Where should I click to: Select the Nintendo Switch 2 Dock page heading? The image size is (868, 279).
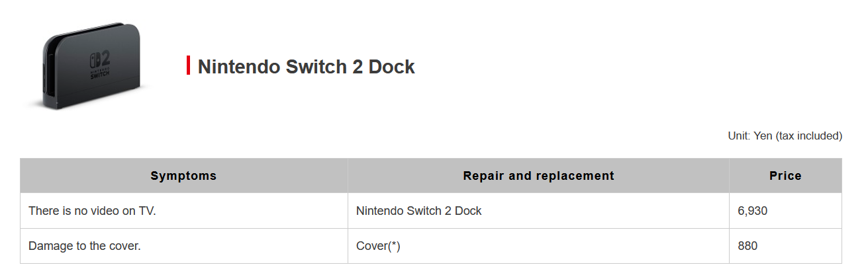click(306, 67)
